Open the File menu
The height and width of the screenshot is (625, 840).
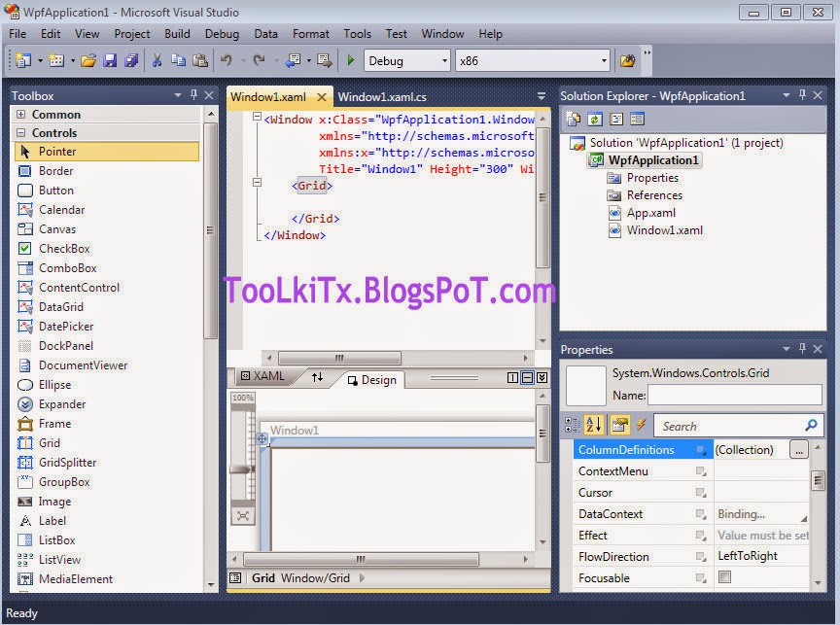[17, 34]
